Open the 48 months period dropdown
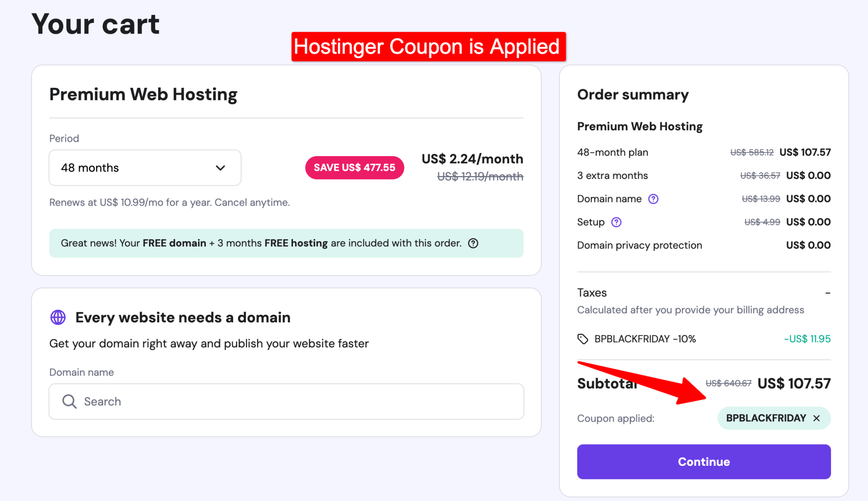 point(145,168)
